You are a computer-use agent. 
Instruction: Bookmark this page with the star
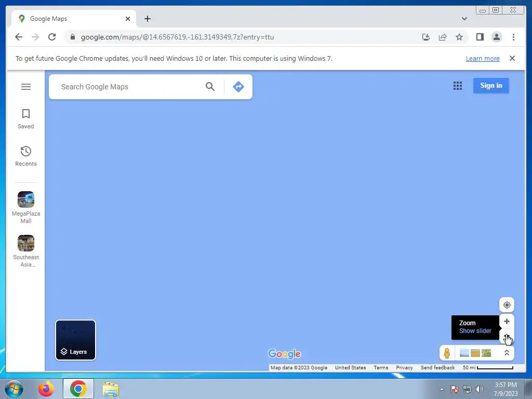pos(459,37)
